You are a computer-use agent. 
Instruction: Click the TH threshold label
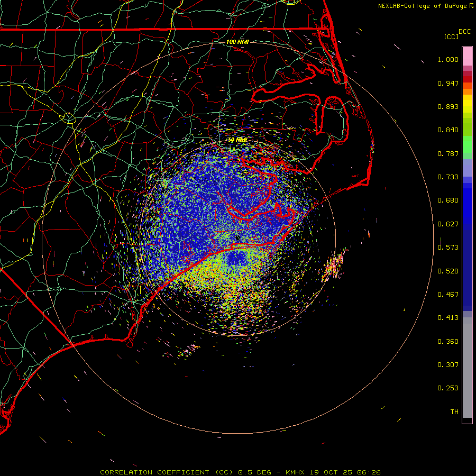(x=454, y=412)
